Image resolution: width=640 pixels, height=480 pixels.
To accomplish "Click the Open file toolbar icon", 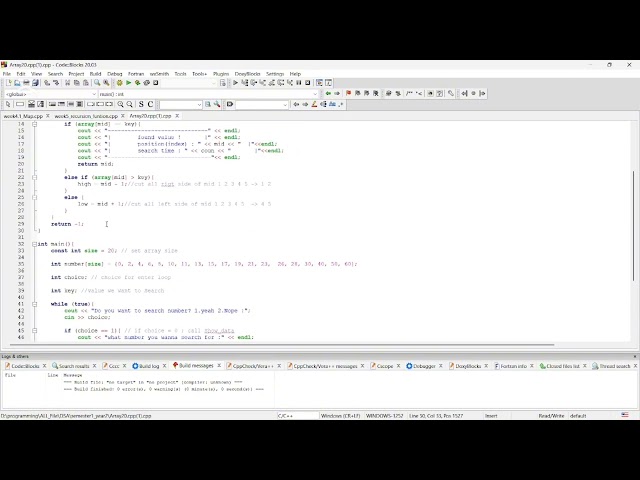I will tap(17, 83).
